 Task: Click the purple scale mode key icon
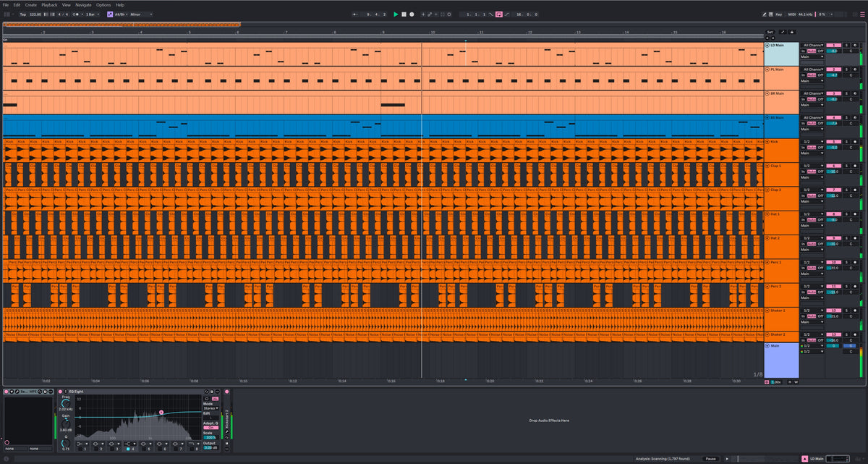pyautogui.click(x=110, y=14)
